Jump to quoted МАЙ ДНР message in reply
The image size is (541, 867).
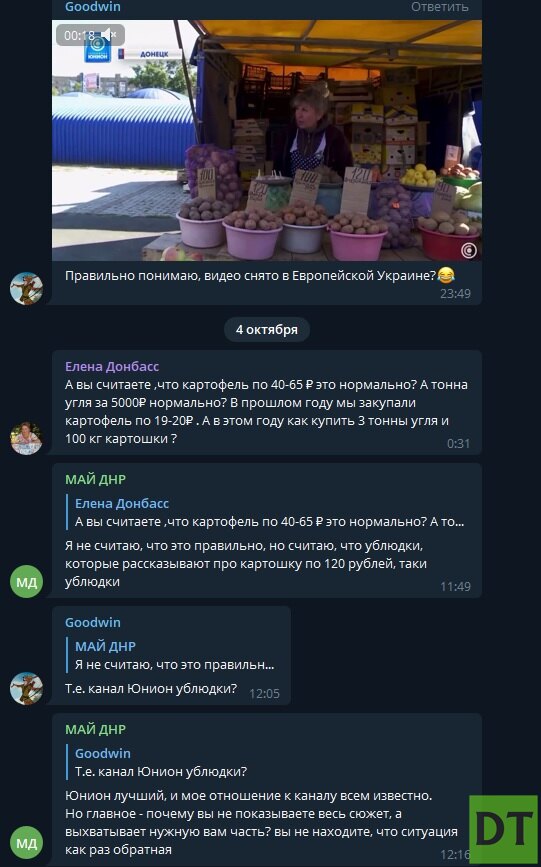[x=174, y=655]
